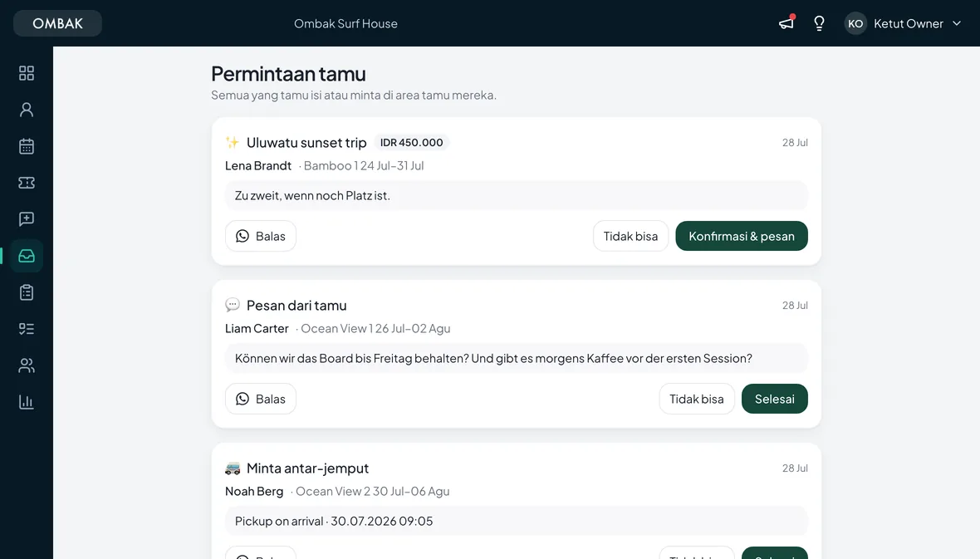Click Balas for Liam Carter message

pos(261,399)
